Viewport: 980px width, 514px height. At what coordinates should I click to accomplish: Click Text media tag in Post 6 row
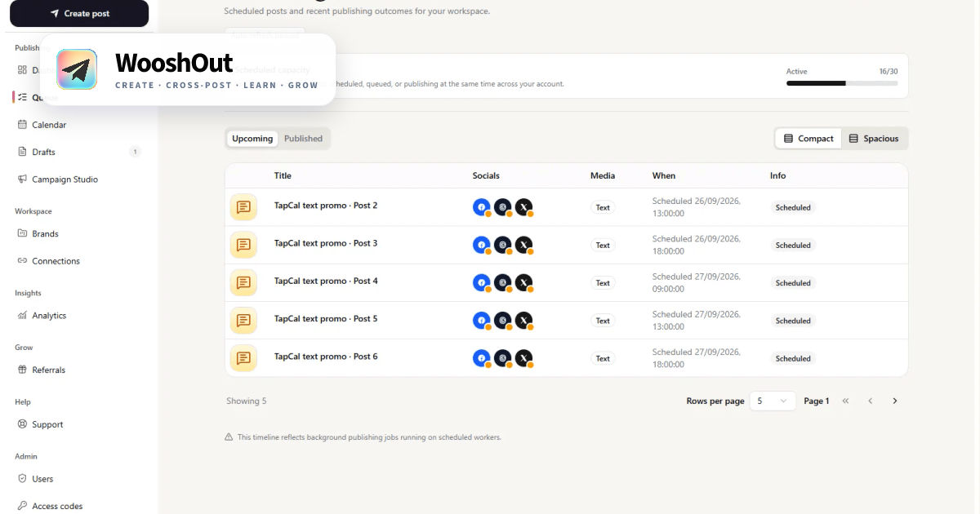(603, 358)
